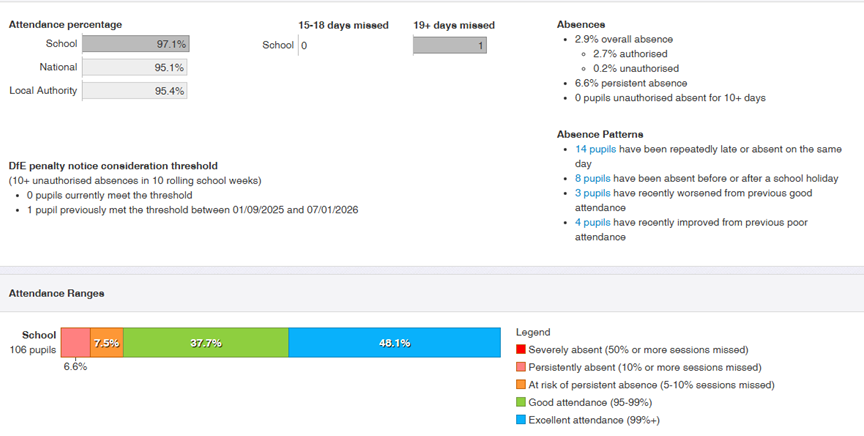Select the green 37.7% bar segment
The height and width of the screenshot is (436, 864).
tap(206, 342)
